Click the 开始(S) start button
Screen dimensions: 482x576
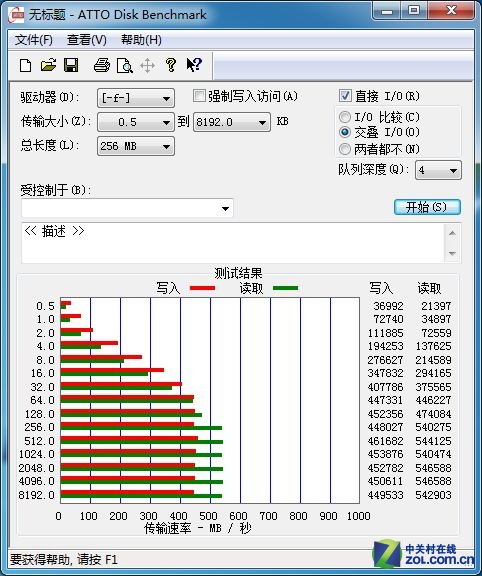click(x=427, y=207)
